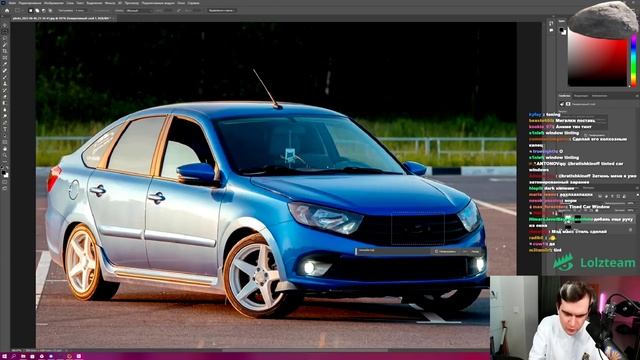
Task: Open the Properties panel flyout menu
Action: (x=637, y=96)
